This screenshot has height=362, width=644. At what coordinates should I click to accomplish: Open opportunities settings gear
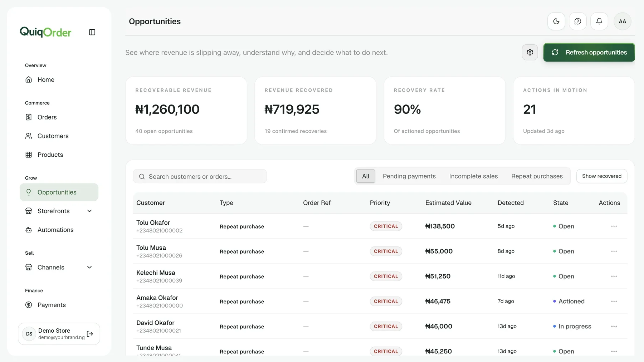530,53
